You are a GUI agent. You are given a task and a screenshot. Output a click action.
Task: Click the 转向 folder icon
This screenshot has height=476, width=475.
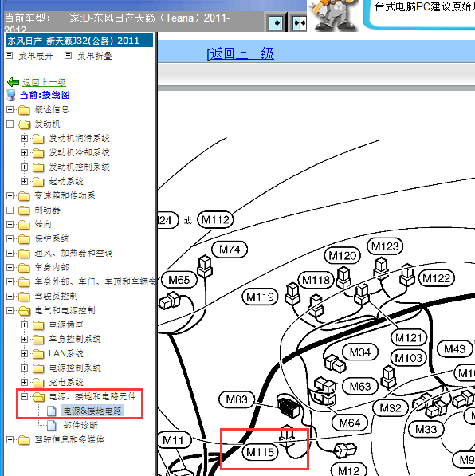[24, 224]
